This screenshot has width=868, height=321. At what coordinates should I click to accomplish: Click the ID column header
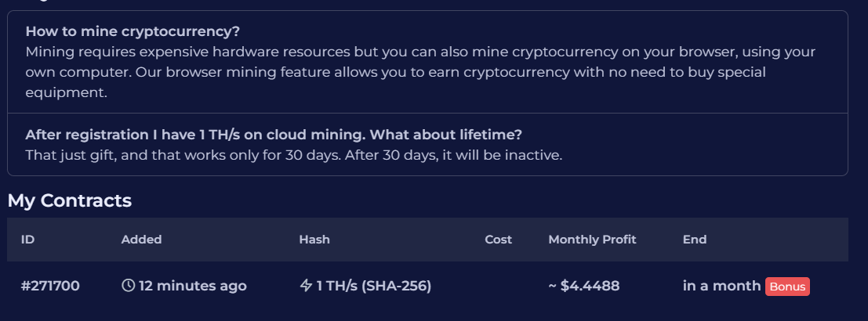pyautogui.click(x=27, y=240)
